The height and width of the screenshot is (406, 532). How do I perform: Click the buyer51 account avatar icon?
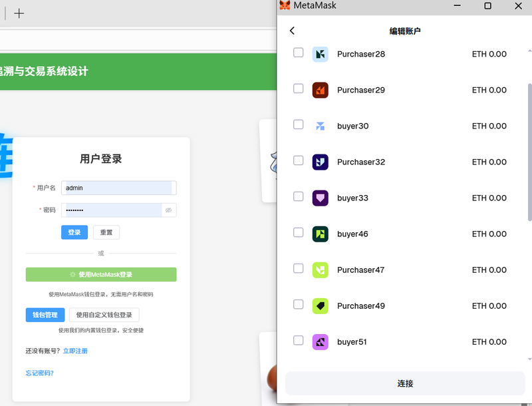pyautogui.click(x=320, y=342)
